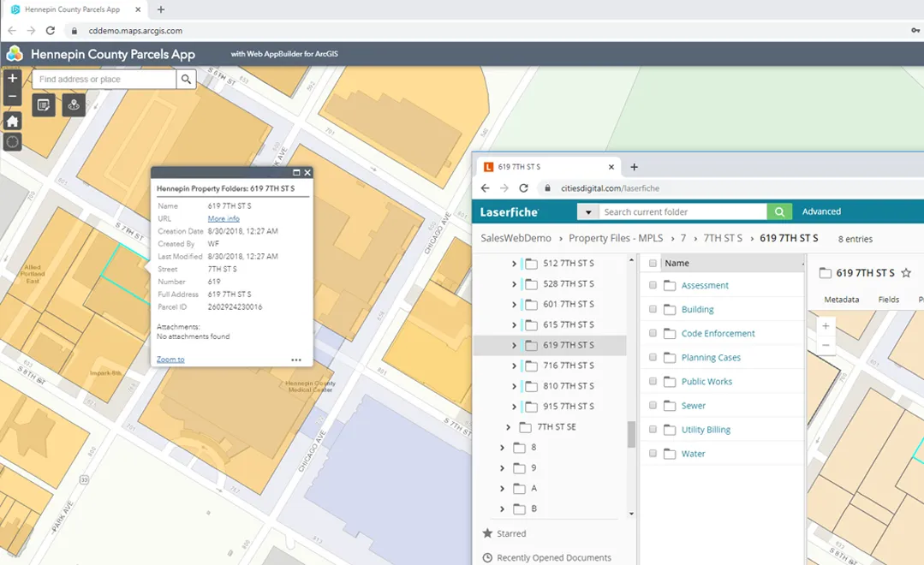The height and width of the screenshot is (565, 924).
Task: Click the saved passwords key icon
Action: pyautogui.click(x=915, y=31)
